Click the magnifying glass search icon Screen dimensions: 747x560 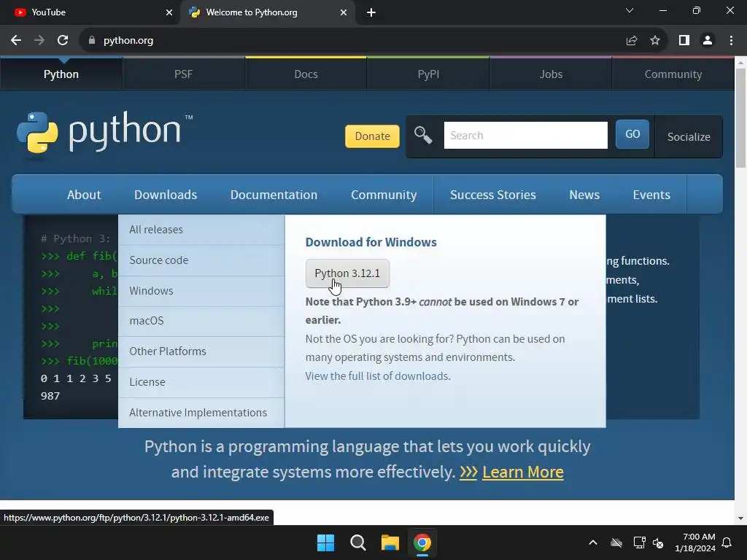pos(423,135)
